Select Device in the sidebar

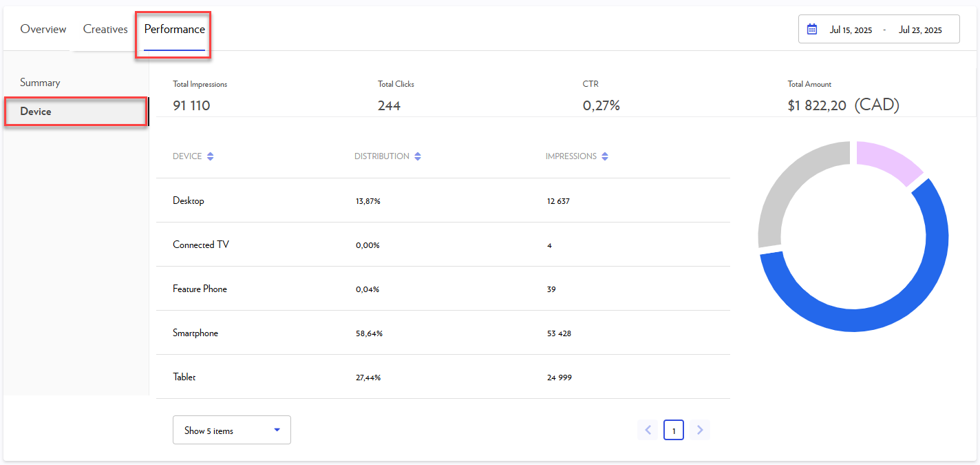click(36, 112)
